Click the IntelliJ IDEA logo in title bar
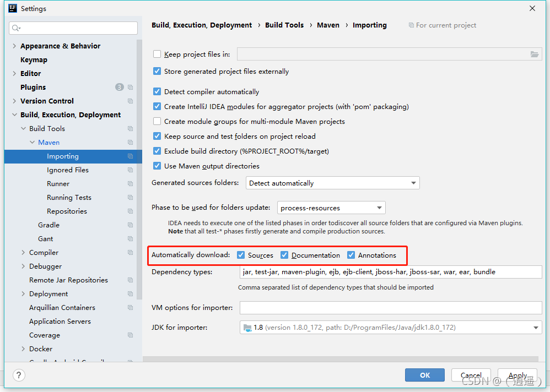 (x=13, y=8)
